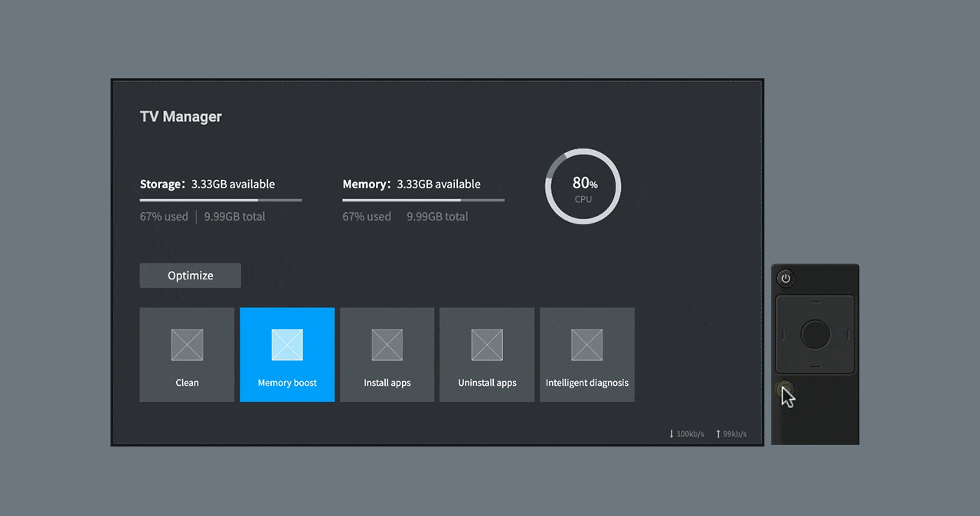Open the Uninstall apps tile
This screenshot has width=980, height=516.
click(487, 354)
